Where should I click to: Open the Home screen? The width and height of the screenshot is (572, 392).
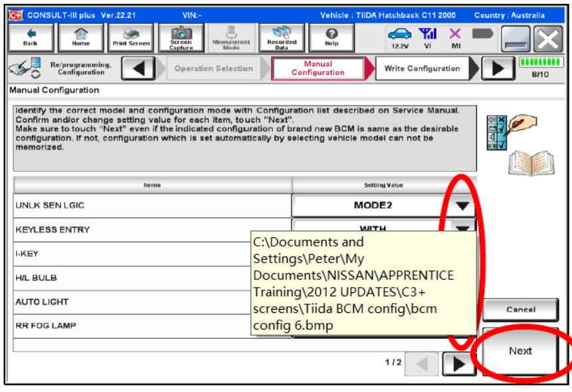[x=81, y=38]
